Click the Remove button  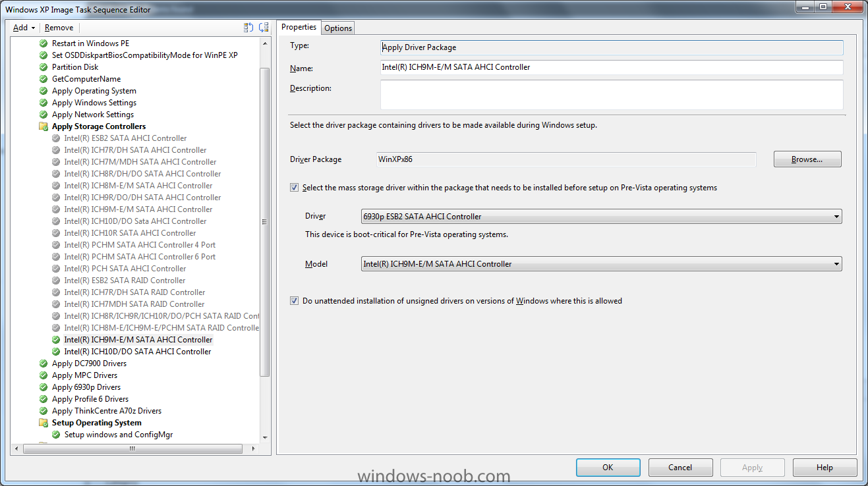pyautogui.click(x=59, y=28)
